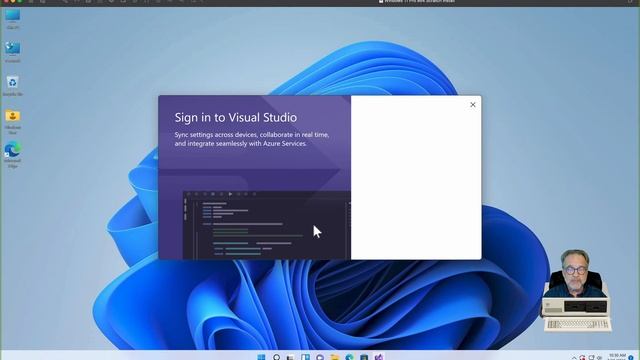
Task: Open Control Panel desktop icon
Action: 13,52
